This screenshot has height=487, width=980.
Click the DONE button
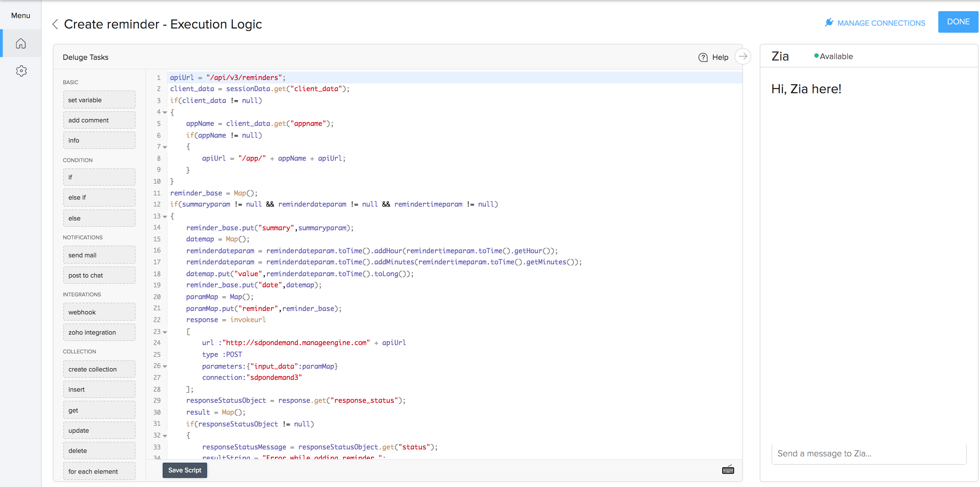tap(958, 22)
